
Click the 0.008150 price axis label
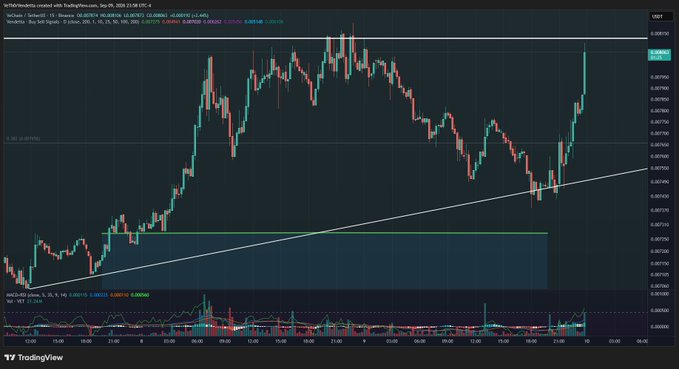point(660,33)
